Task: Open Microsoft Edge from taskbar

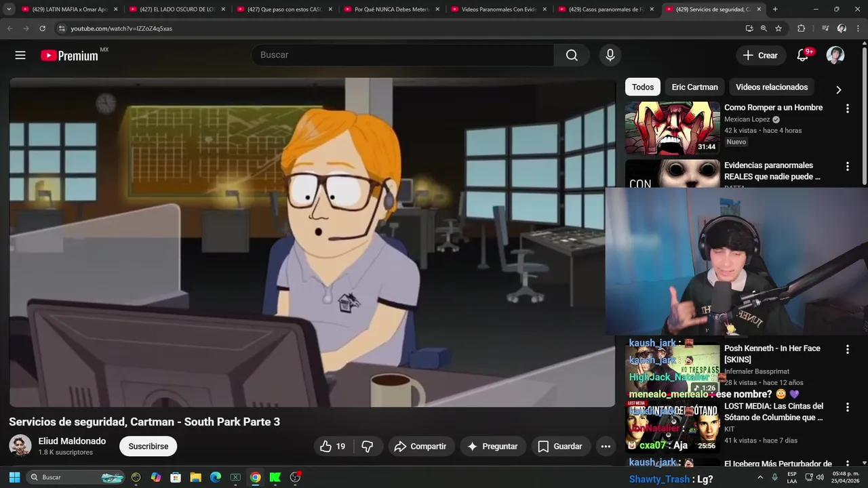Action: [216, 477]
